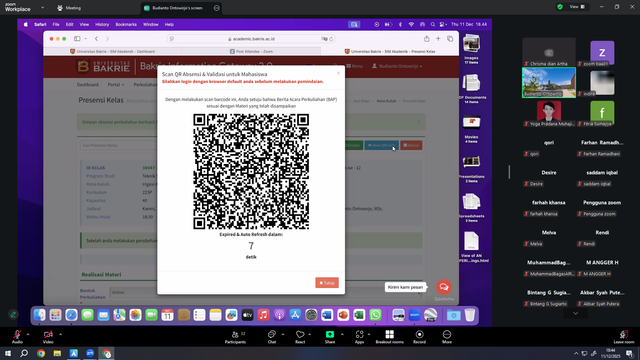
Task: Switch to Post Attendee - Zoom tab
Action: (251, 51)
